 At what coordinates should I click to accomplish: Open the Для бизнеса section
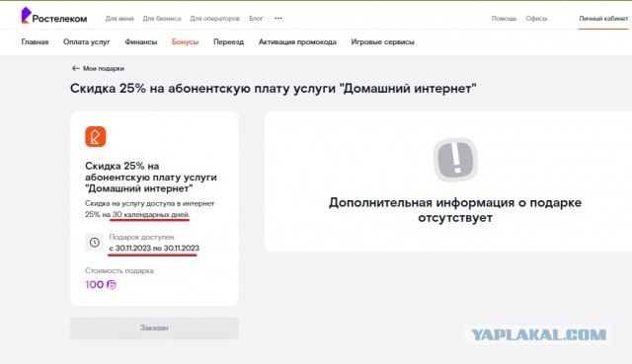[x=162, y=19]
